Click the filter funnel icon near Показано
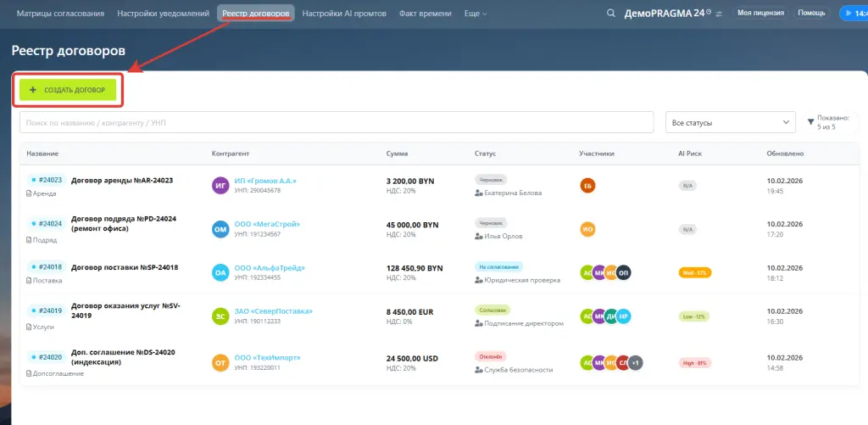 coord(810,122)
